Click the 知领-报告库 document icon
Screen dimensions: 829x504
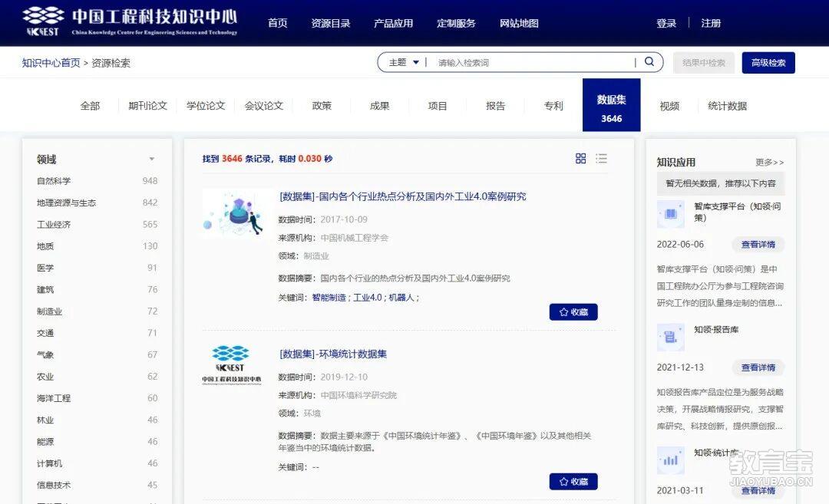tap(670, 337)
